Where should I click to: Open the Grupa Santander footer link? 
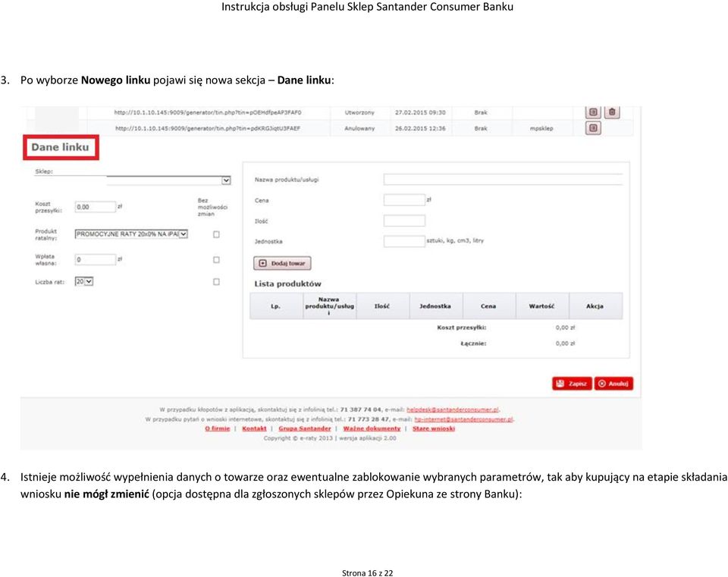(x=305, y=428)
